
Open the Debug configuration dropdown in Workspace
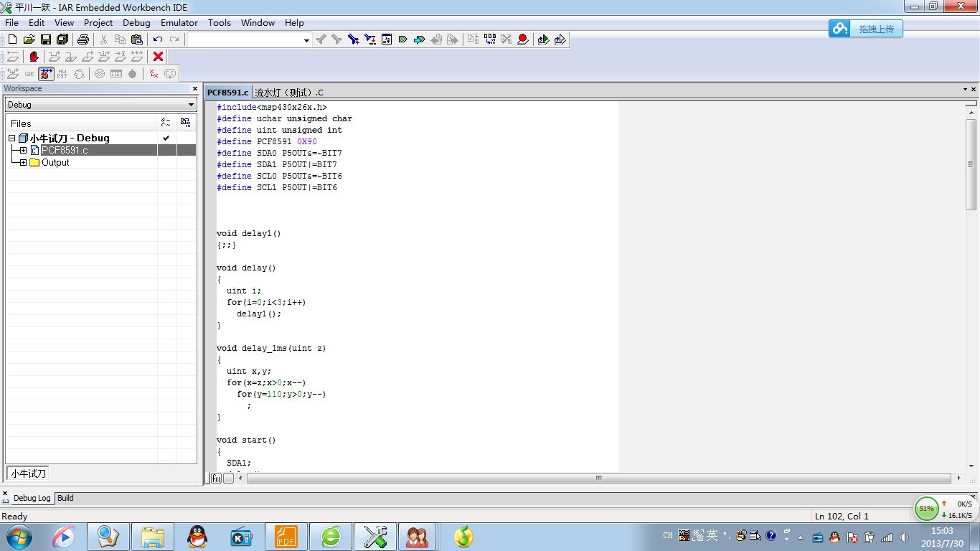click(191, 105)
